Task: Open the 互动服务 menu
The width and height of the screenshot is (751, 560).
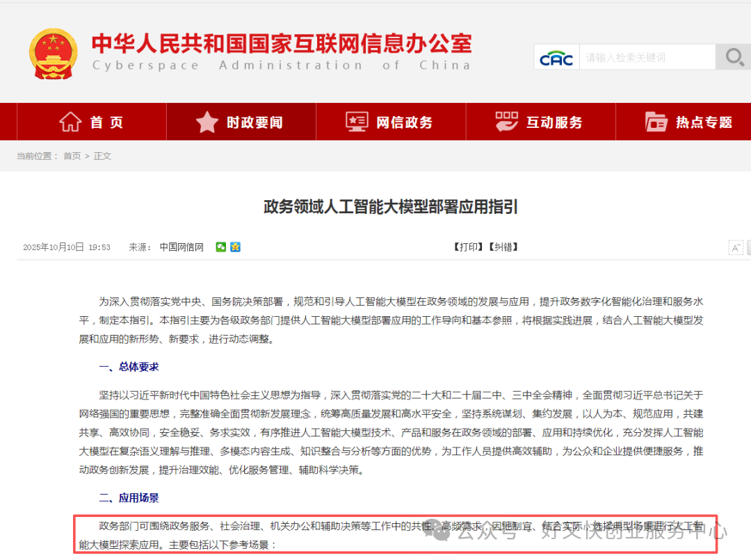Action: point(541,121)
